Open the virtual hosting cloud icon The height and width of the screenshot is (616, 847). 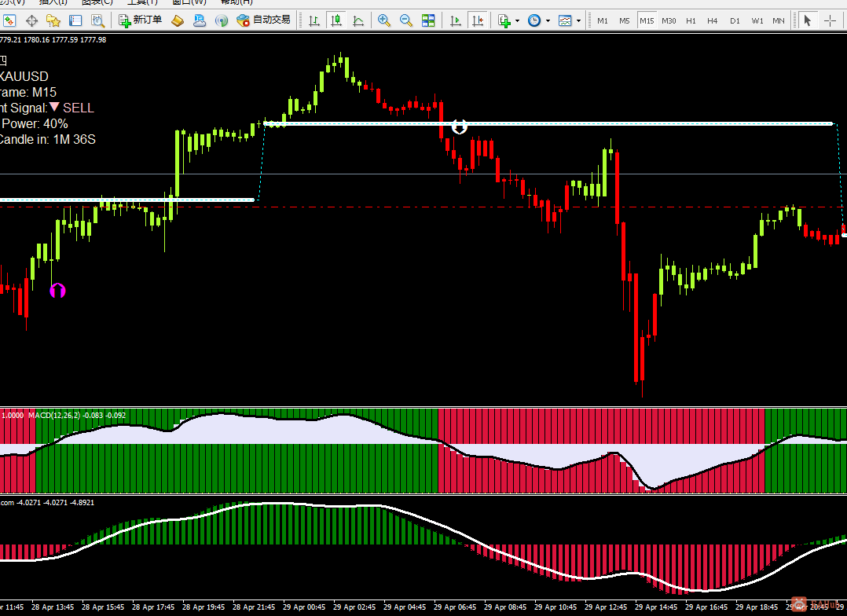point(200,20)
